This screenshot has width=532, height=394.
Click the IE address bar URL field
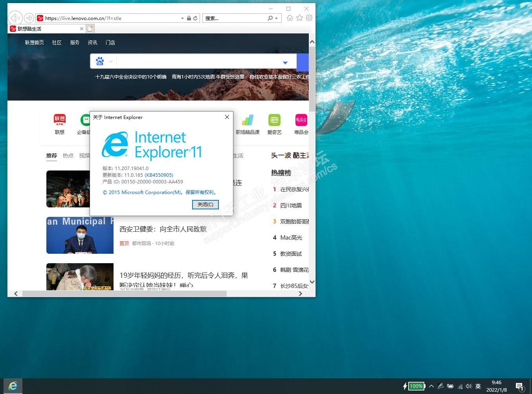click(x=111, y=18)
